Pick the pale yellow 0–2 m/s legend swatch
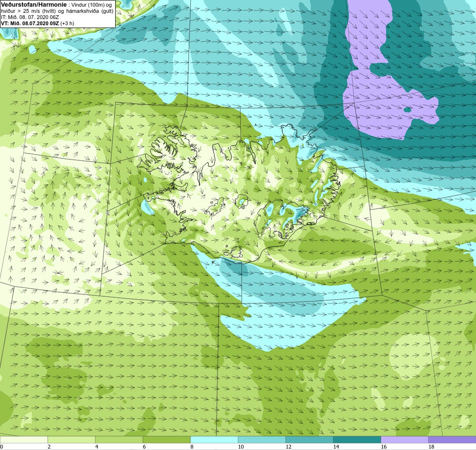Screen dimensions: 476x450 click(24, 440)
